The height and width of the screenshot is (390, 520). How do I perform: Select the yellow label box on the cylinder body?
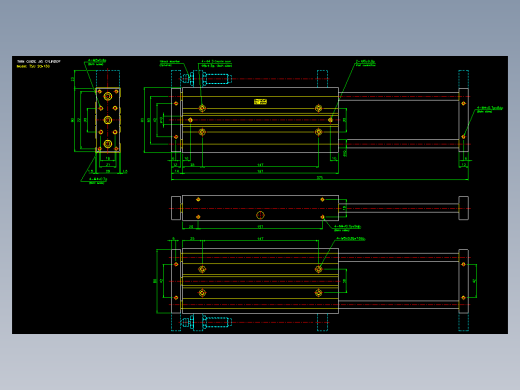point(260,101)
